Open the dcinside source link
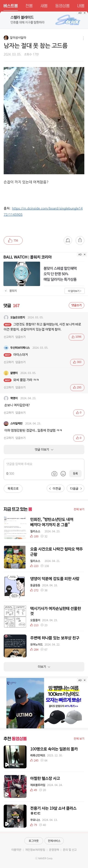The height and width of the screenshot is (868, 88). pyautogui.click(x=43, y=211)
